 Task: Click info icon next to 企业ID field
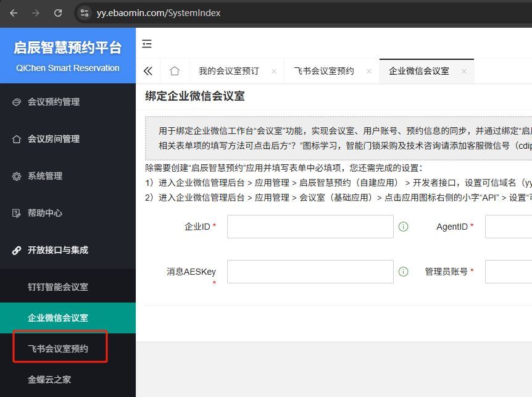pyautogui.click(x=404, y=227)
